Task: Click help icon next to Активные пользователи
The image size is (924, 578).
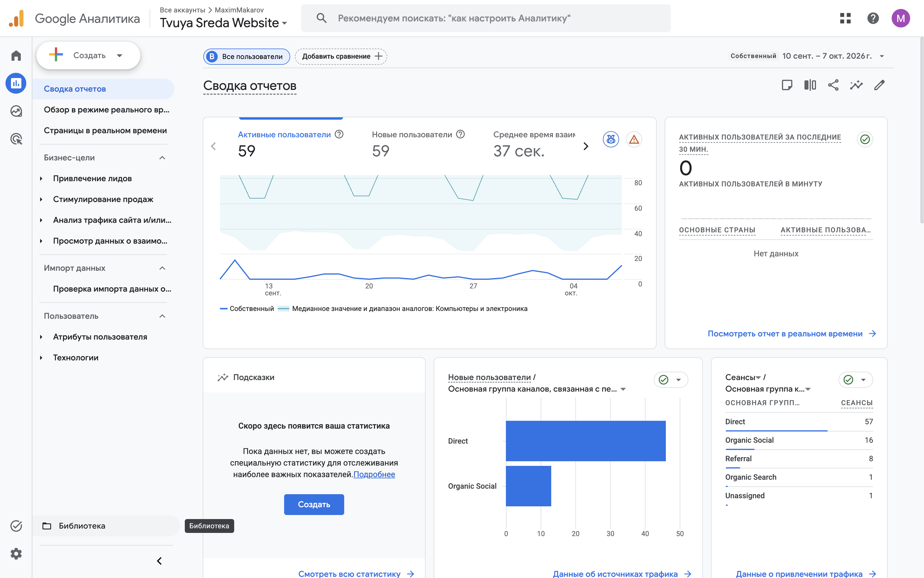Action: click(x=339, y=134)
